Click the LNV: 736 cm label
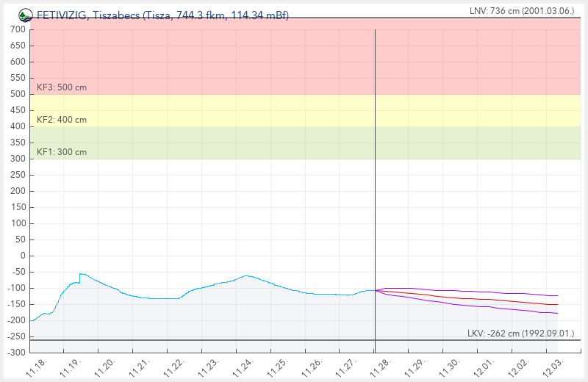This screenshot has width=588, height=382. pos(521,11)
